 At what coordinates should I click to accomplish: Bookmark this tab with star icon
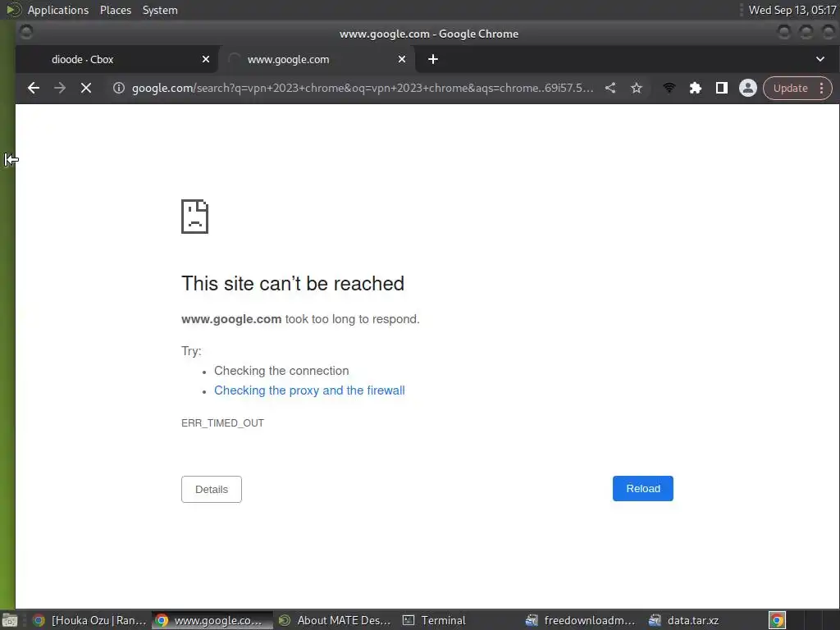pos(636,88)
